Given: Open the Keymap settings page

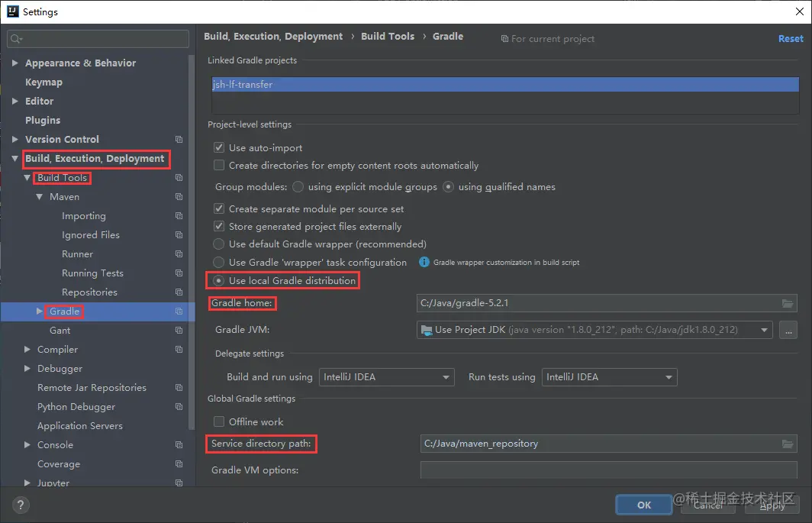Looking at the screenshot, I should (43, 82).
